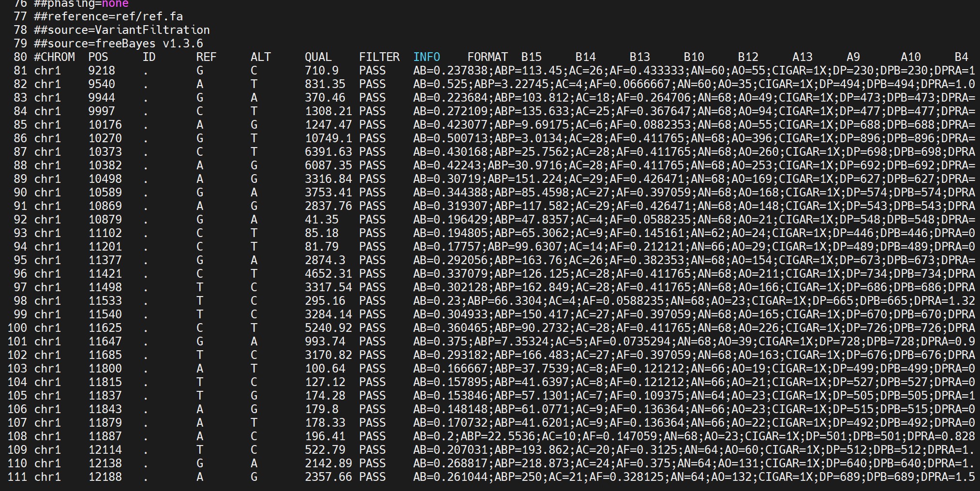Click INFO field starting AB=0.261044

point(694,477)
